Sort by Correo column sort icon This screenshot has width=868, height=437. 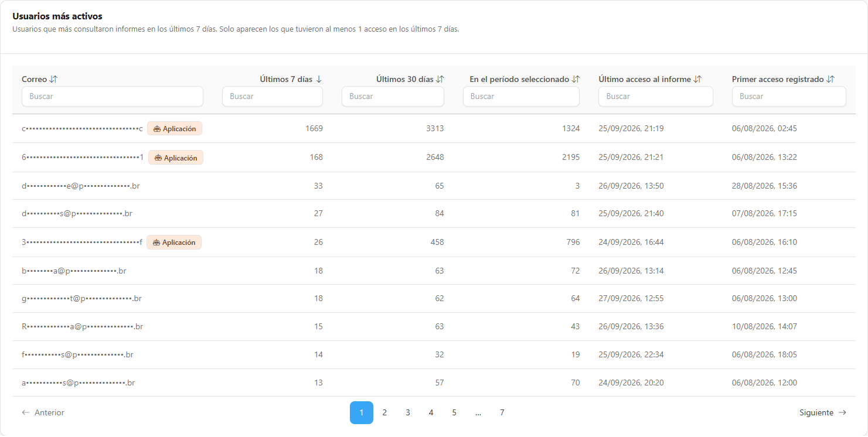[53, 79]
